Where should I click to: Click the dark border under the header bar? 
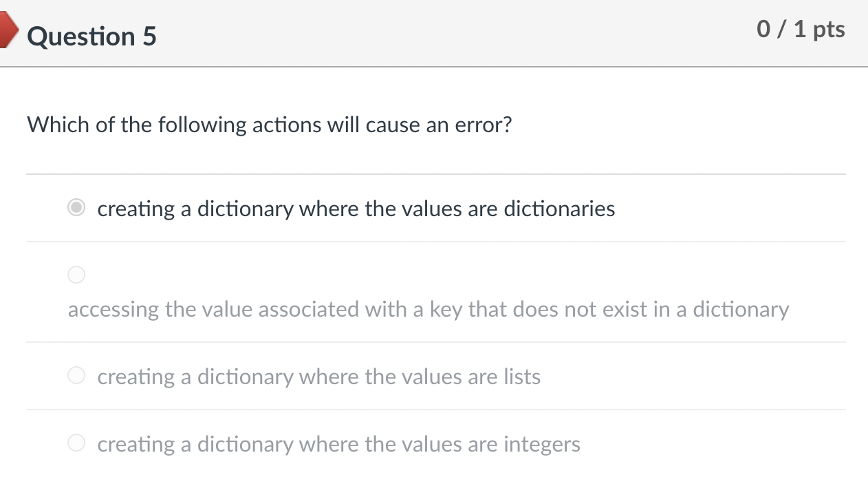[x=434, y=67]
